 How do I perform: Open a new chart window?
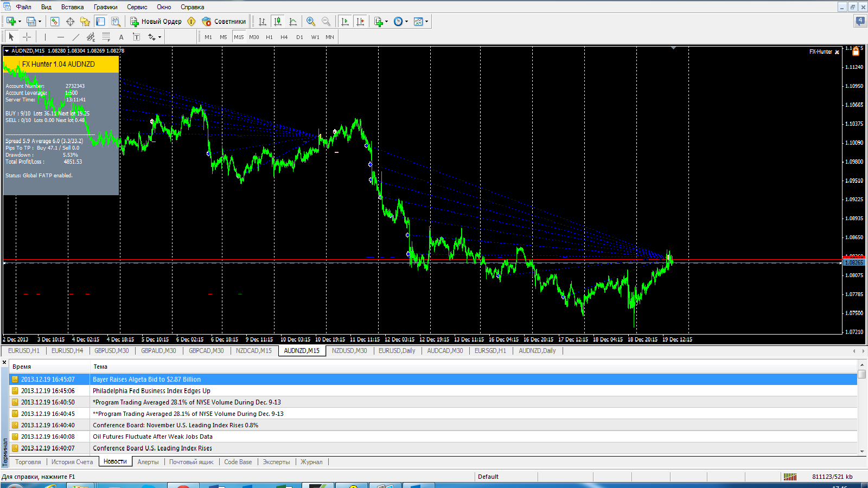point(11,22)
